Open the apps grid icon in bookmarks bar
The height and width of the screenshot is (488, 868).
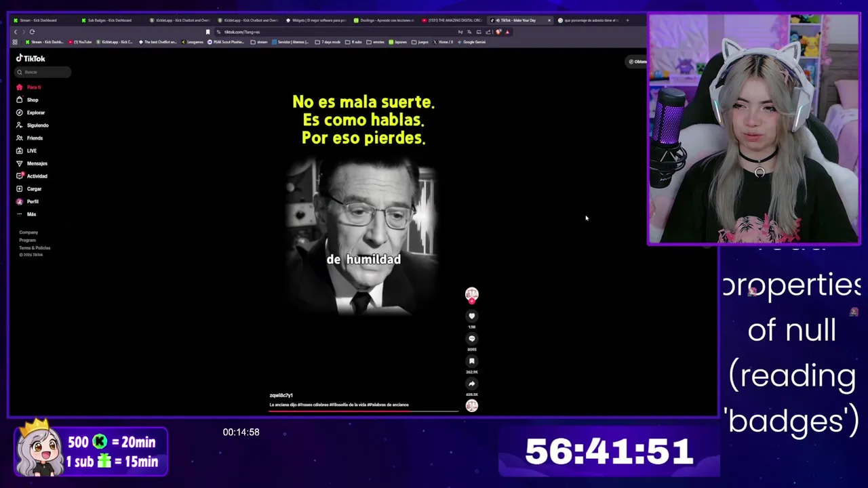pos(15,42)
